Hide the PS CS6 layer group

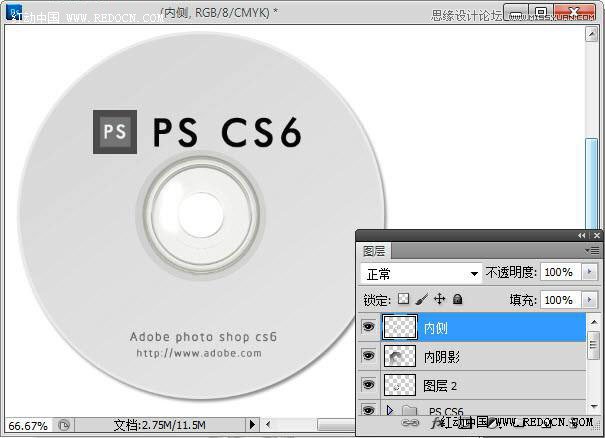368,410
